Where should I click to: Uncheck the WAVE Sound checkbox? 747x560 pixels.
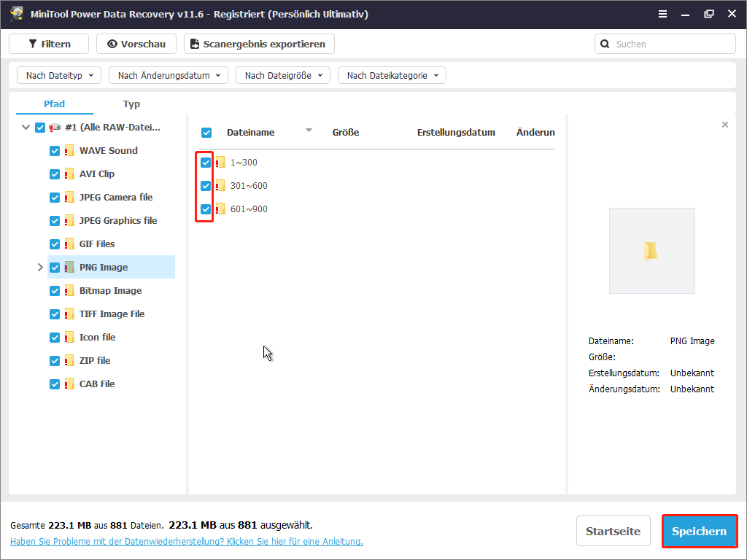click(55, 151)
